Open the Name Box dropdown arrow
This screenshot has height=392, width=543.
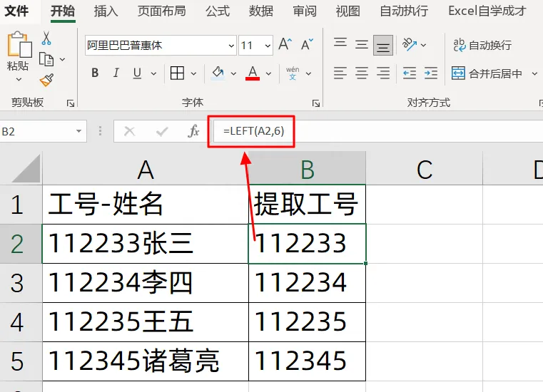coord(78,131)
